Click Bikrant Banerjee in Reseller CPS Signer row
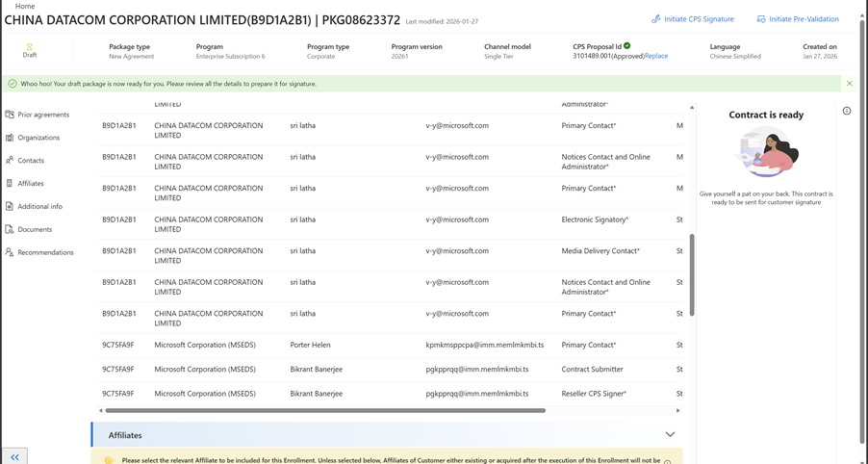This screenshot has height=464, width=868. click(x=316, y=393)
